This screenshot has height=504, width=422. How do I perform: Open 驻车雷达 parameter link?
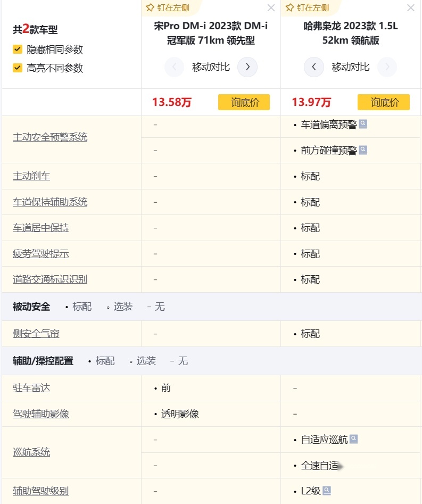(x=31, y=388)
